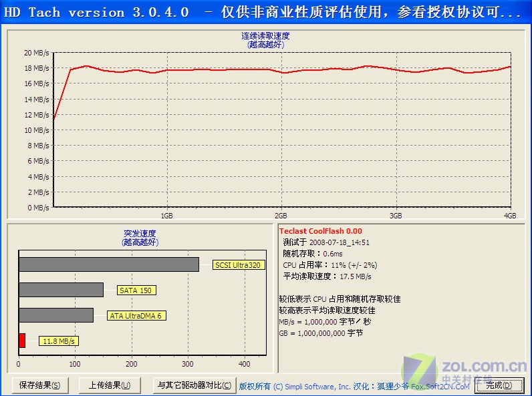Image resolution: width=532 pixels, height=396 pixels.
Task: Click the 上传结果(U) button
Action: (110, 385)
